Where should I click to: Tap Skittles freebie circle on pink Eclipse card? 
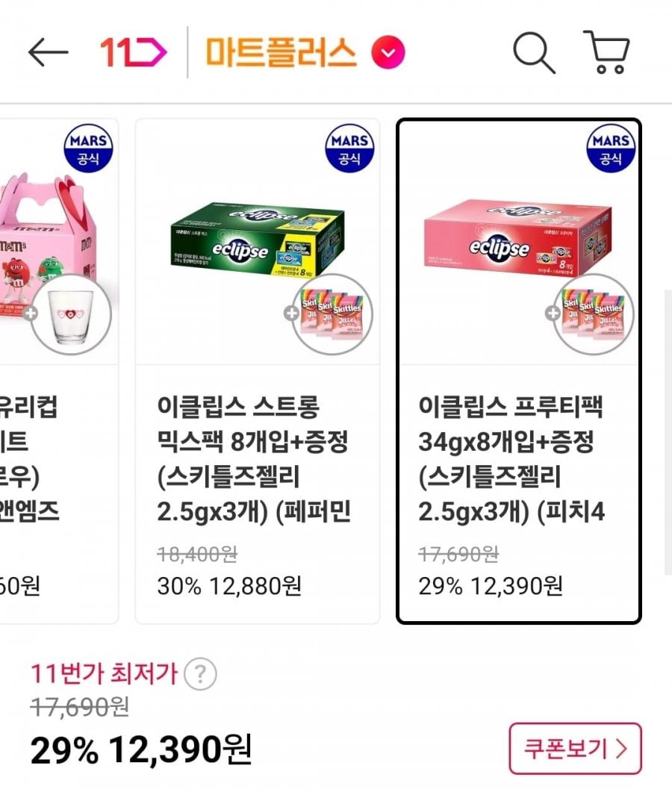(x=593, y=314)
